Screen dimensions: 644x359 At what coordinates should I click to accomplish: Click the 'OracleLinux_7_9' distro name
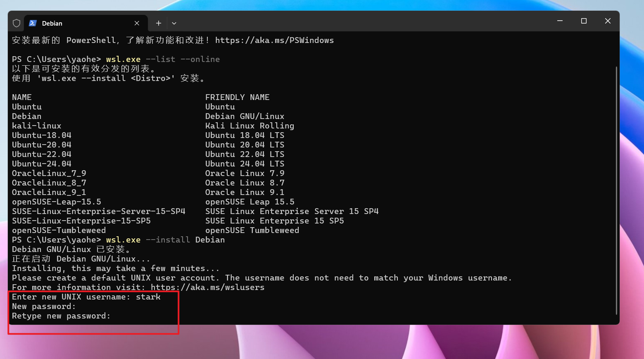click(x=49, y=173)
